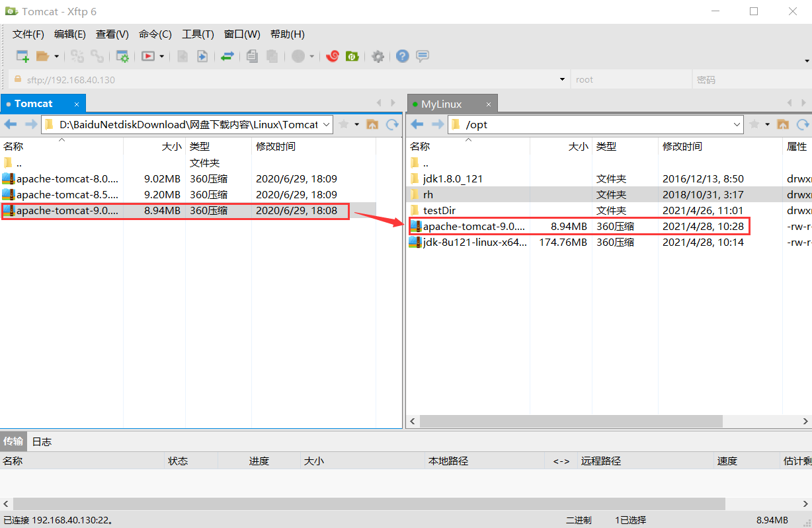Refresh the remote /opt pane
812x528 pixels.
[803, 124]
